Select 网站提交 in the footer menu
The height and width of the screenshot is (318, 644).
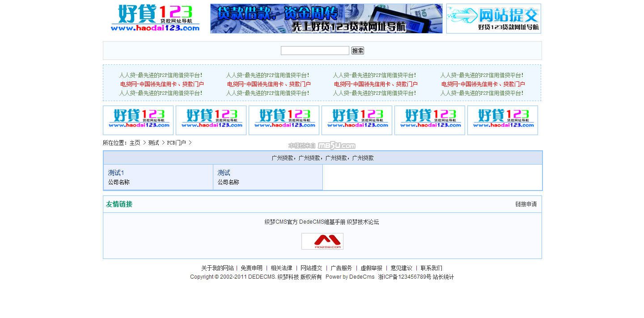pos(311,268)
